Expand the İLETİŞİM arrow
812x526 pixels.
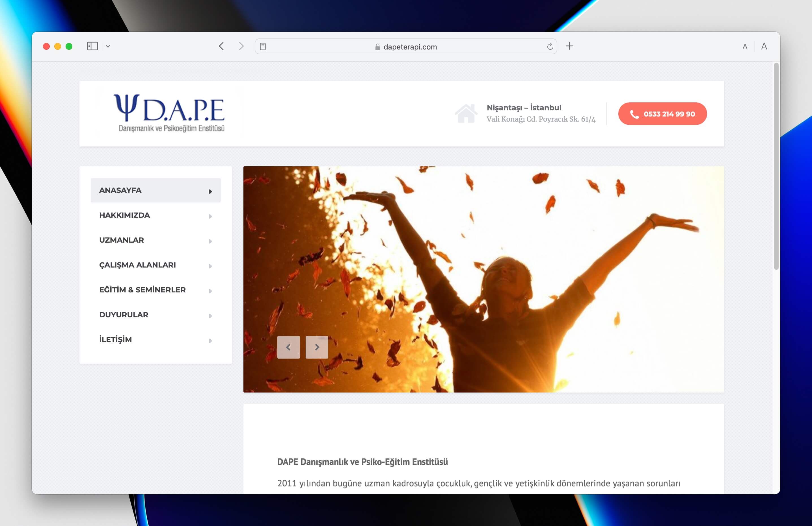pyautogui.click(x=211, y=341)
